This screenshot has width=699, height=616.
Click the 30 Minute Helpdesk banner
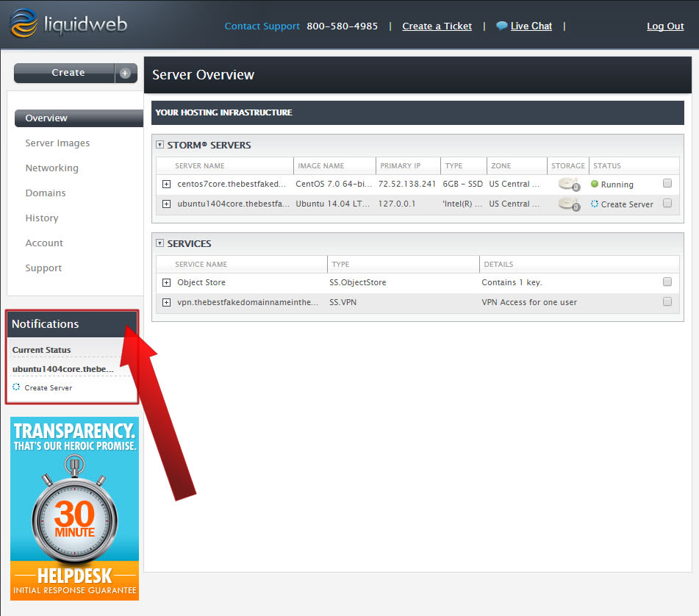point(74,509)
